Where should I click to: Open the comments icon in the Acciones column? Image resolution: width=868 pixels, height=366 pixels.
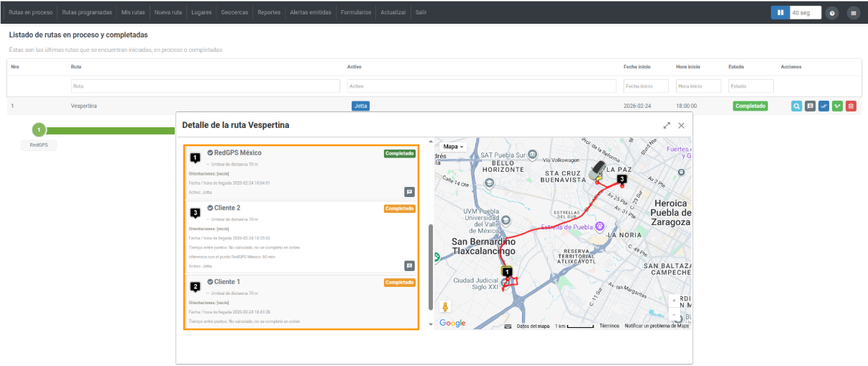[810, 106]
